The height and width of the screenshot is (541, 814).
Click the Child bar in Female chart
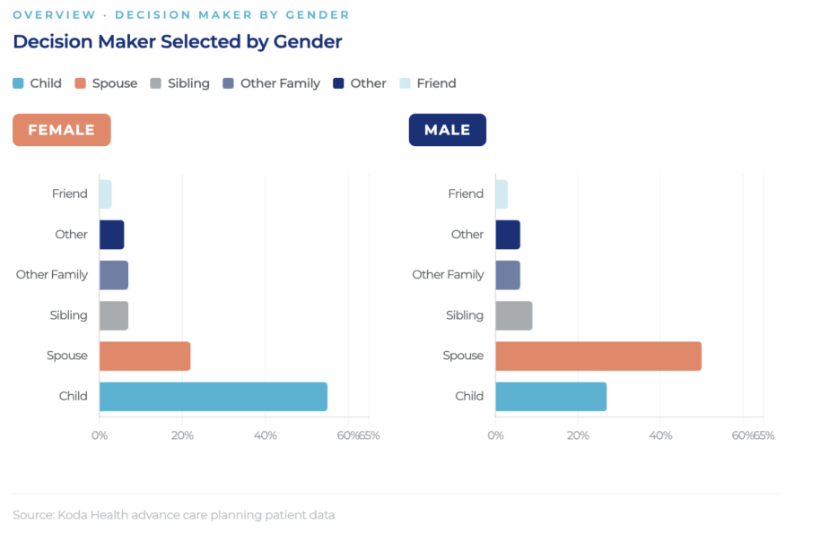[x=213, y=397]
